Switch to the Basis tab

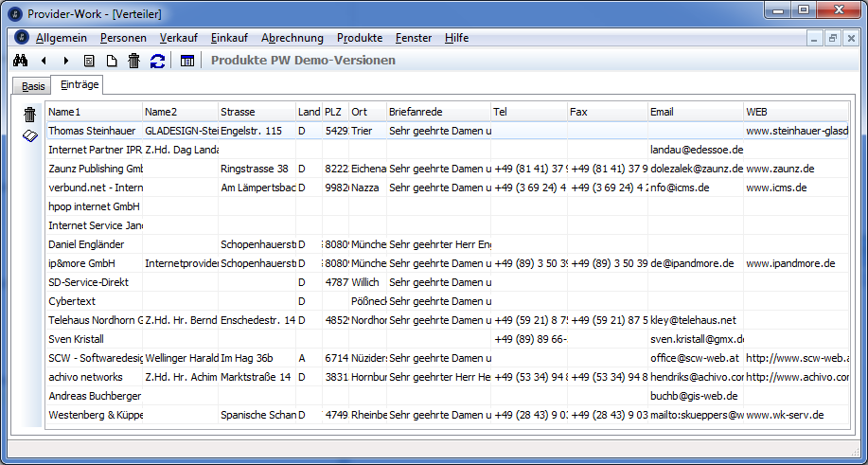point(33,86)
